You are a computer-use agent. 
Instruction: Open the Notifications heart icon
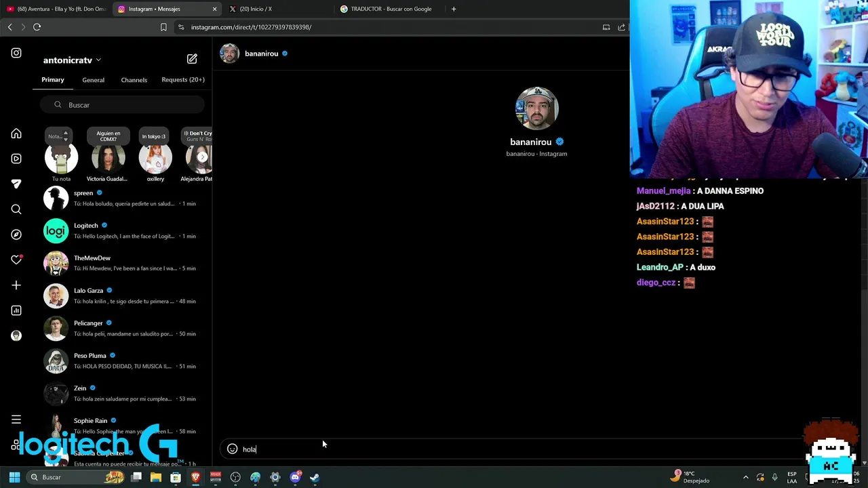click(16, 260)
